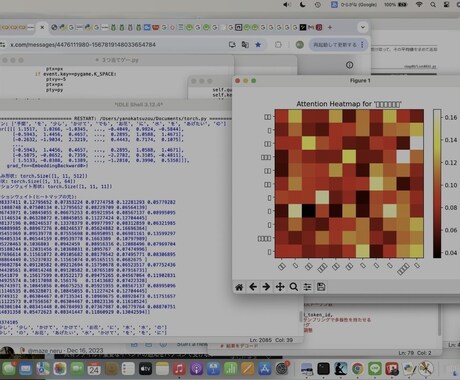Open Reminders from the Dock
Image resolution: width=460 pixels, height=380 pixels.
(128, 369)
